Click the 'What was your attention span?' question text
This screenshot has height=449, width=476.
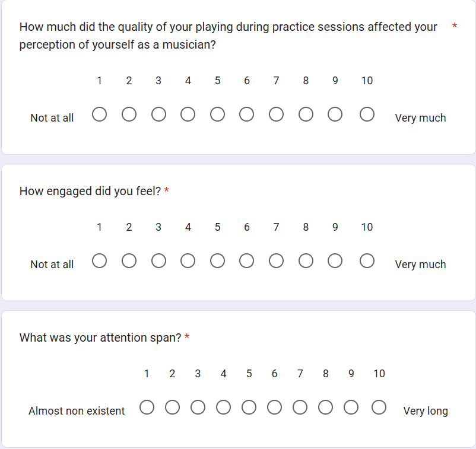(100, 337)
